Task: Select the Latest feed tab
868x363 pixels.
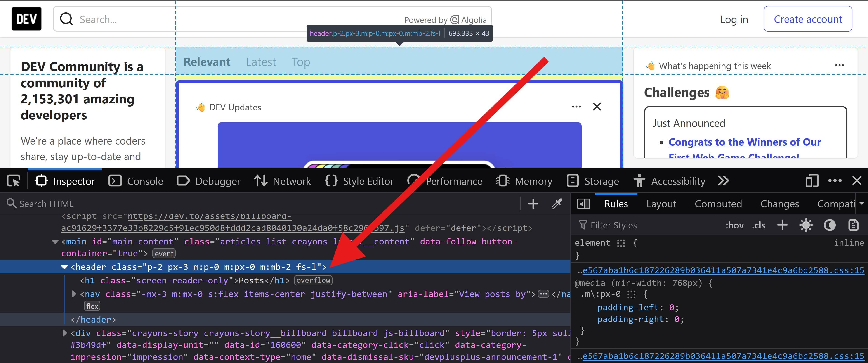Action: (261, 62)
